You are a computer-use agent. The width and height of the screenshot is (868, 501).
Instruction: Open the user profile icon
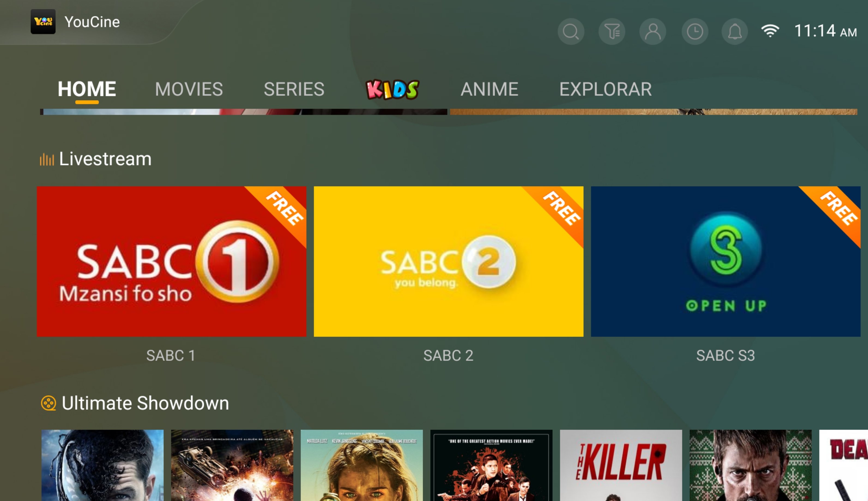(653, 32)
